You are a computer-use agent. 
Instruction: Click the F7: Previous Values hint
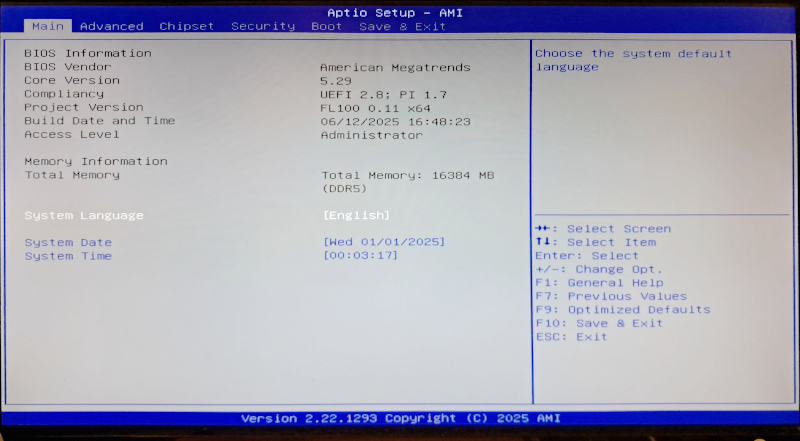(611, 296)
